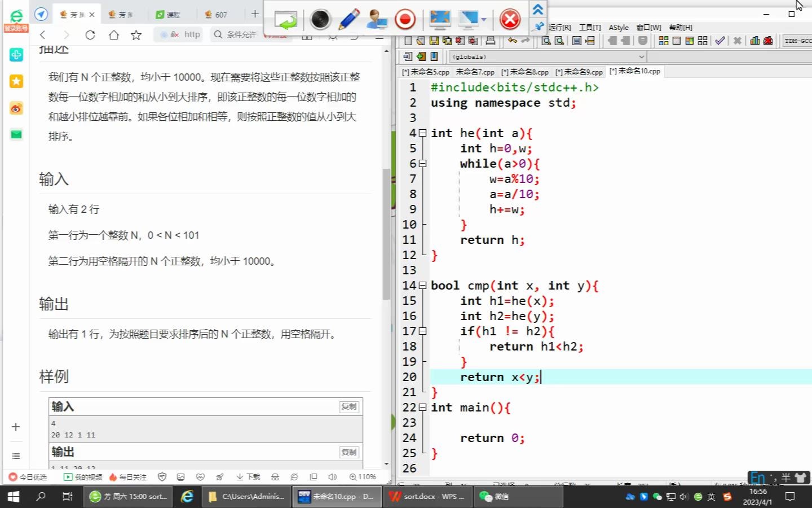Click the run icon in Dev-C++ toolbar
Viewport: 812px width, 508px height.
[676, 41]
